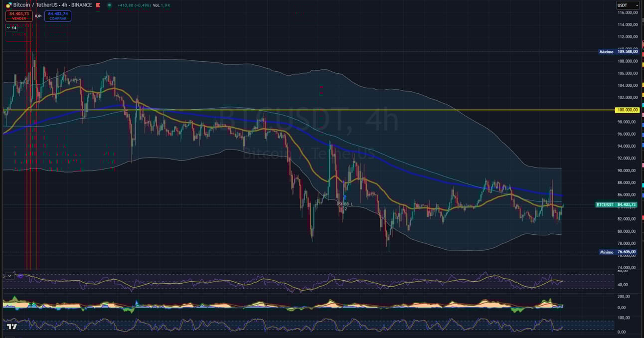Click the BTCUSDT 84.403,73 current price tag

coord(616,204)
